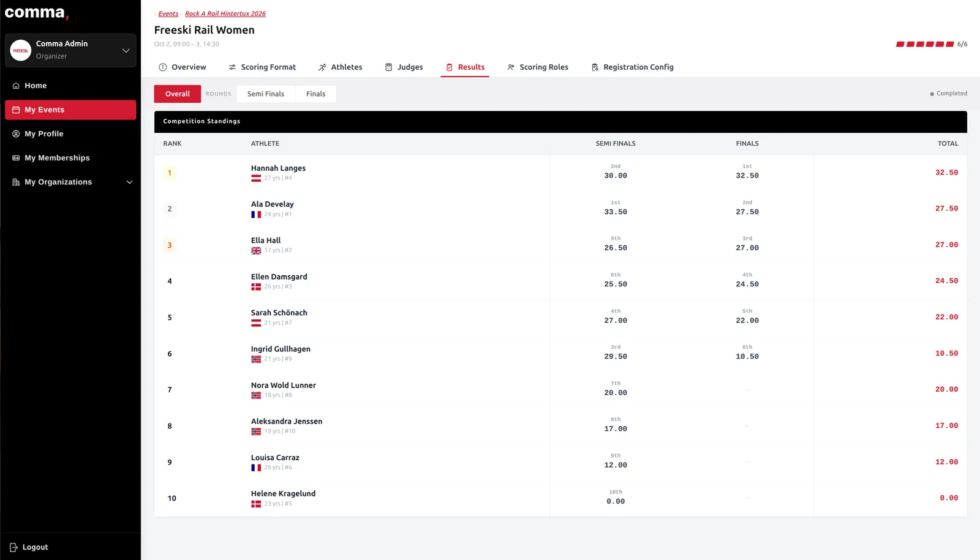Click athlete name Ala Develay

pos(273,204)
